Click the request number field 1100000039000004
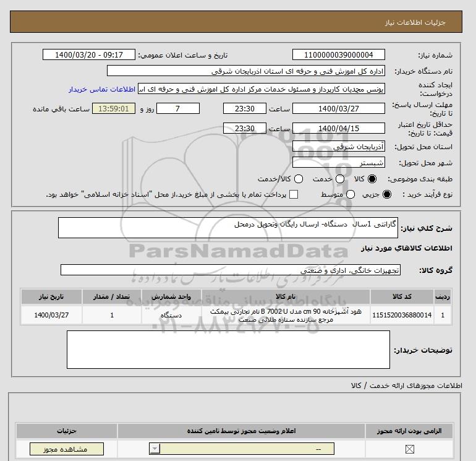The height and width of the screenshot is (461, 476). point(339,54)
